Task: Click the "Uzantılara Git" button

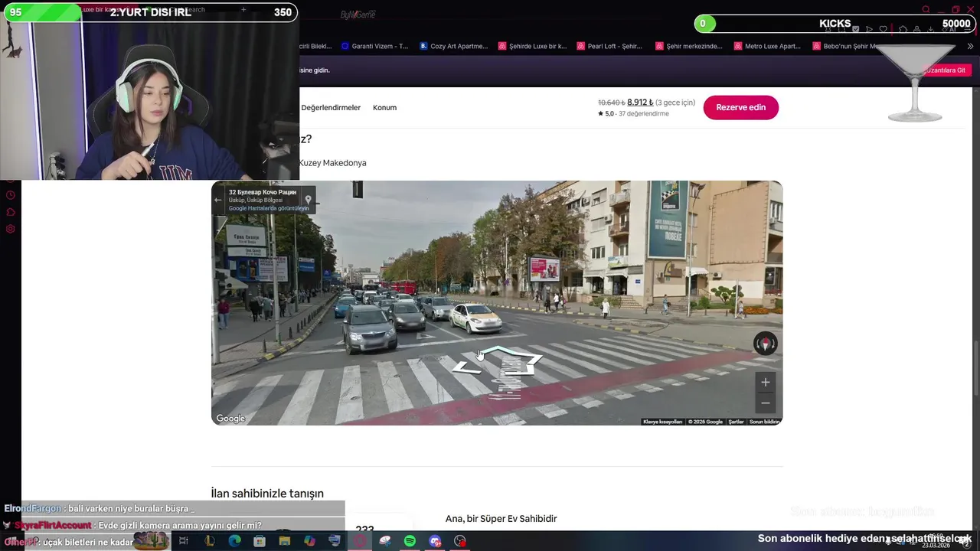Action: pyautogui.click(x=947, y=70)
